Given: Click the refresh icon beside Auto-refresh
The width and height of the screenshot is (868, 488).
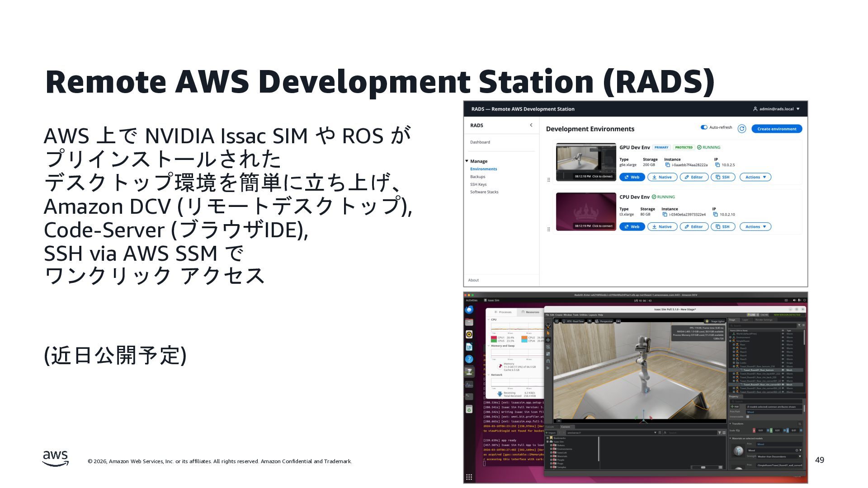Looking at the screenshot, I should [x=741, y=129].
